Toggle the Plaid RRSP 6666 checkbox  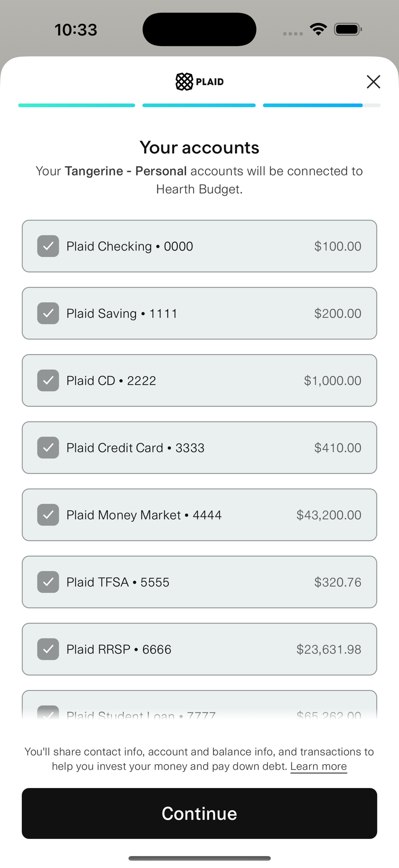click(48, 649)
